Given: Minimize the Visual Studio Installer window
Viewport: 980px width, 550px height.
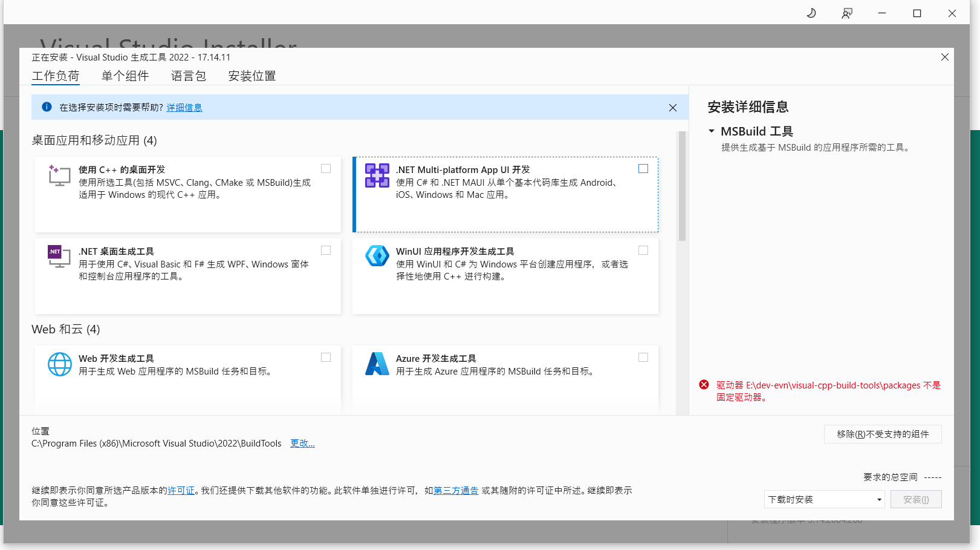Looking at the screenshot, I should tap(882, 13).
